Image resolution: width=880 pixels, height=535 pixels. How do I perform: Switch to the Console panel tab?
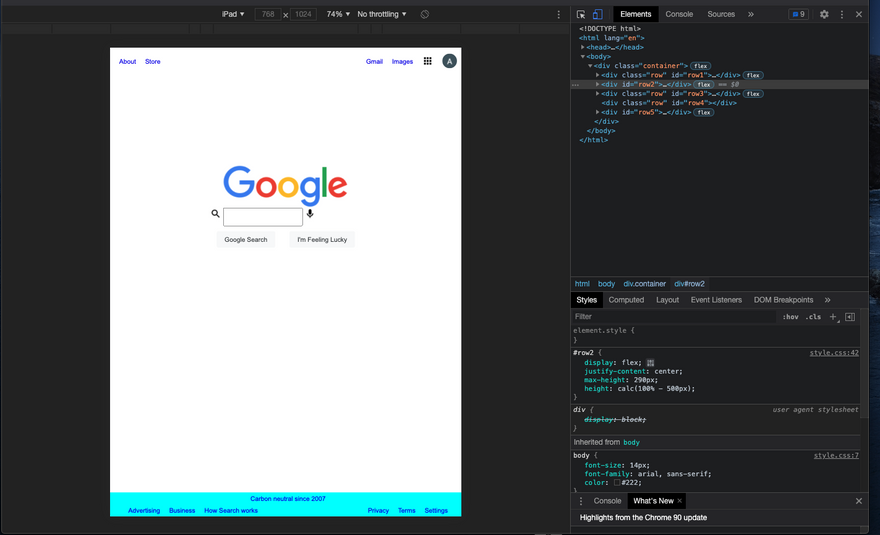[679, 15]
